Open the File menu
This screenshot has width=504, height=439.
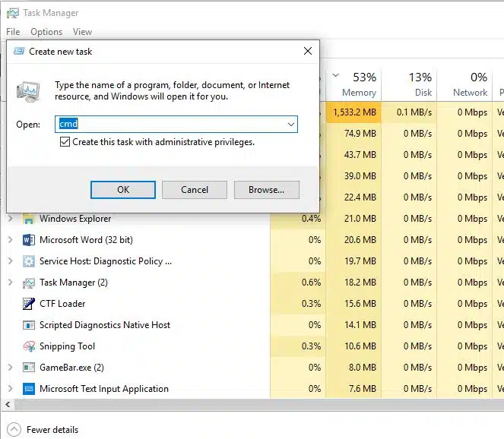13,32
